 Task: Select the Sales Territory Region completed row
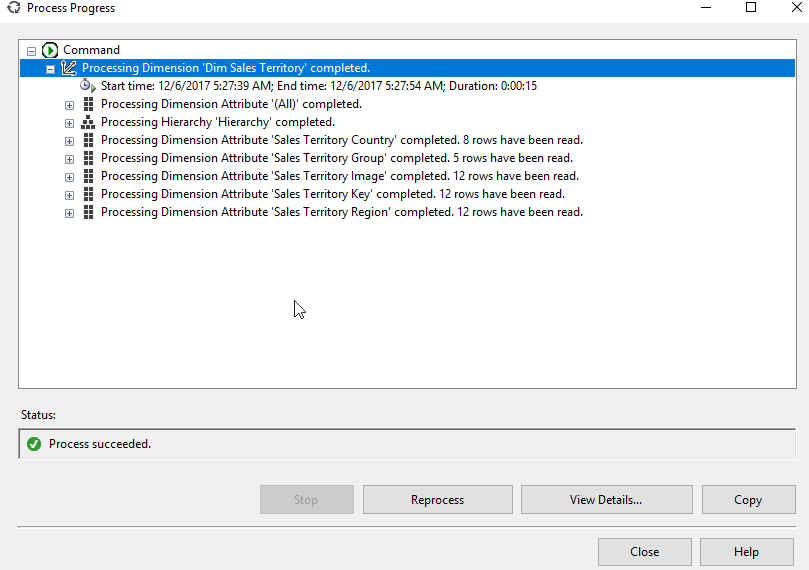click(341, 212)
